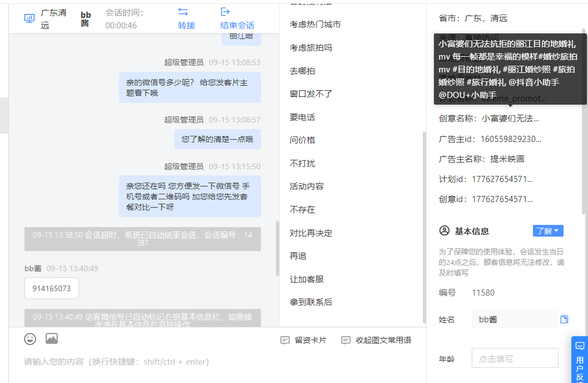Select quick phrase 不打扰
Image resolution: width=588 pixels, height=383 pixels.
[x=302, y=163]
